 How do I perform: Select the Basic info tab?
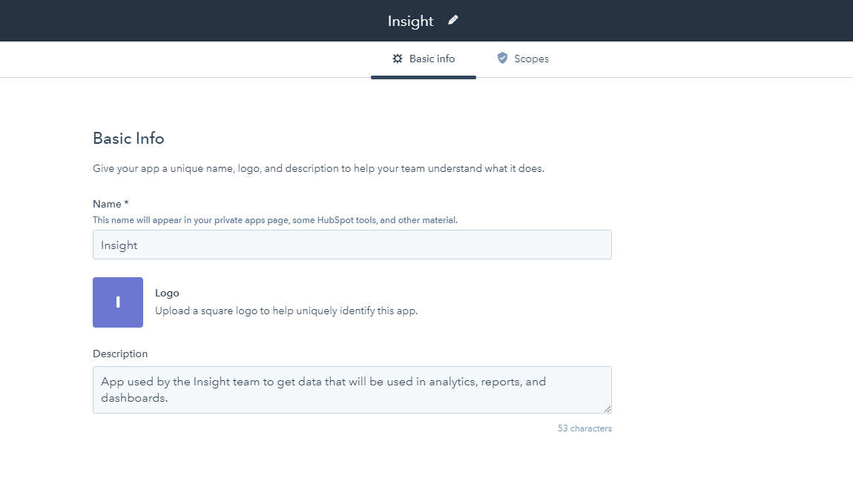pos(424,58)
